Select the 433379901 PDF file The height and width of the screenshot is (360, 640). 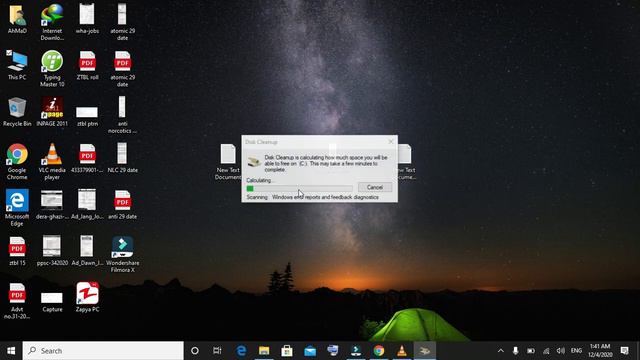click(87, 159)
